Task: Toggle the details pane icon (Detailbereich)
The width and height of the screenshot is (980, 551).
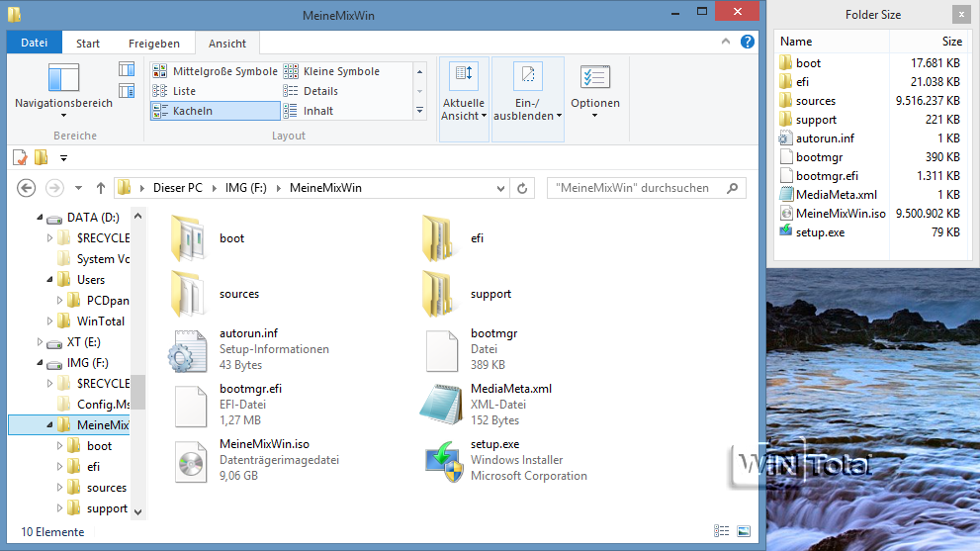Action: point(127,91)
